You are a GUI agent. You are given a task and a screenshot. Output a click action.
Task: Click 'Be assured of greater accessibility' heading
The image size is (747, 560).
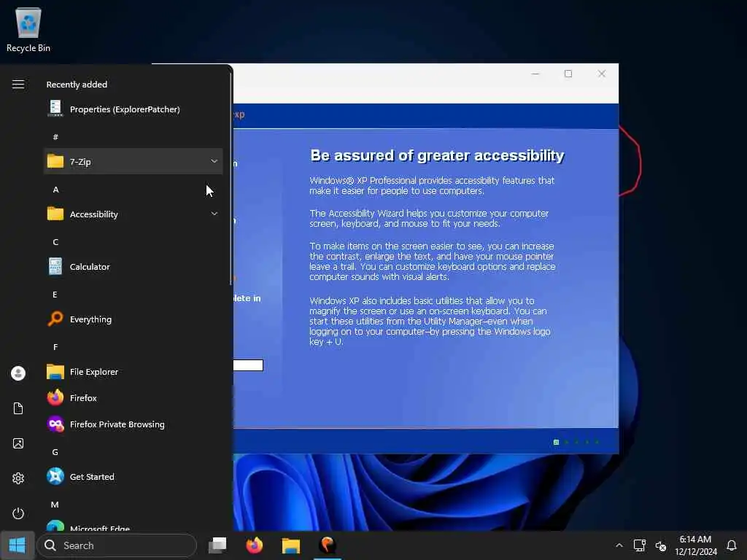click(437, 155)
